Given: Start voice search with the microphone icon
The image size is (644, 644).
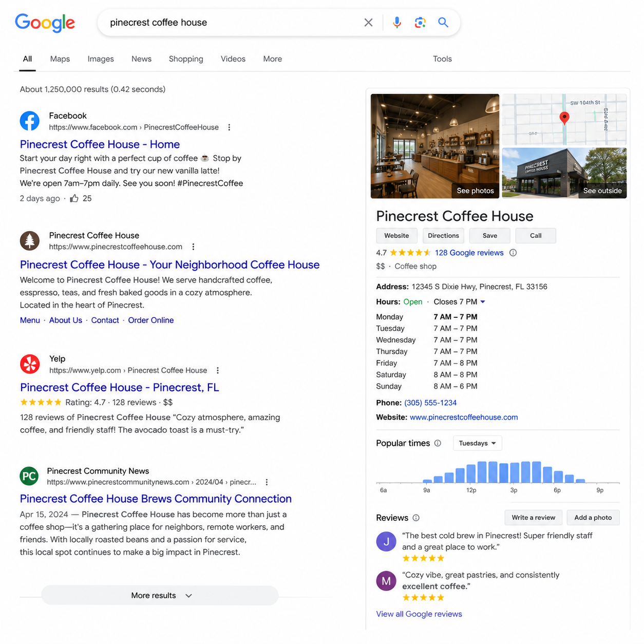Looking at the screenshot, I should (397, 23).
